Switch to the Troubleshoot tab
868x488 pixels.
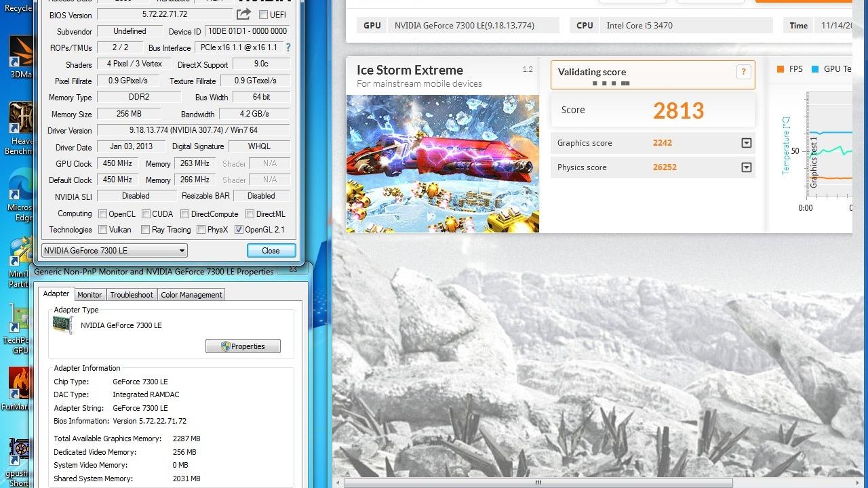pyautogui.click(x=132, y=295)
